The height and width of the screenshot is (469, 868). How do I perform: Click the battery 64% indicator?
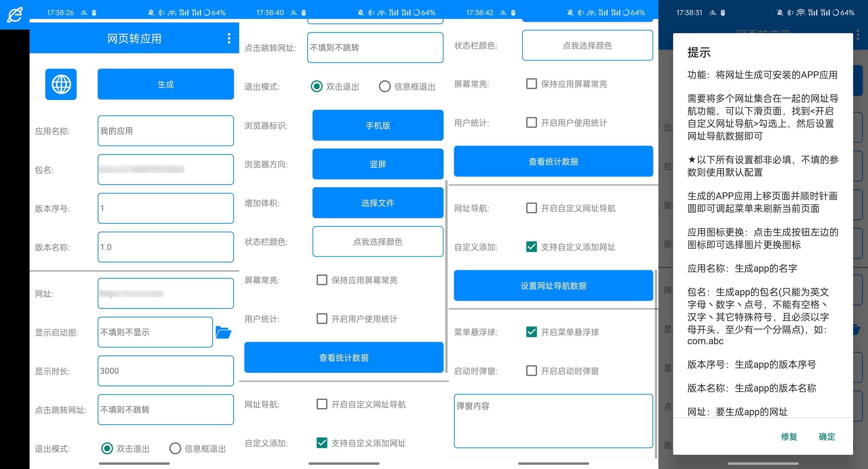(x=215, y=13)
